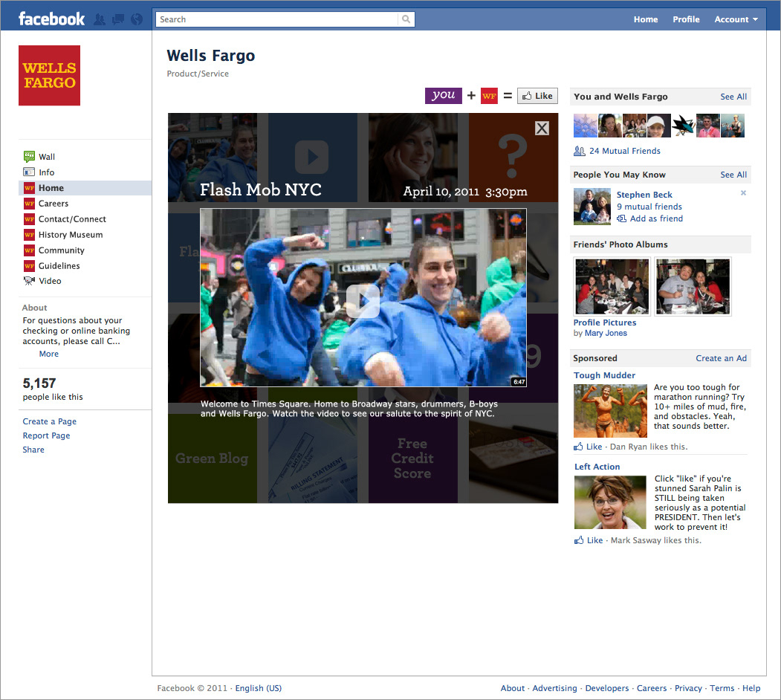Open Mary Jones profile link
This screenshot has width=781, height=700.
tap(606, 334)
